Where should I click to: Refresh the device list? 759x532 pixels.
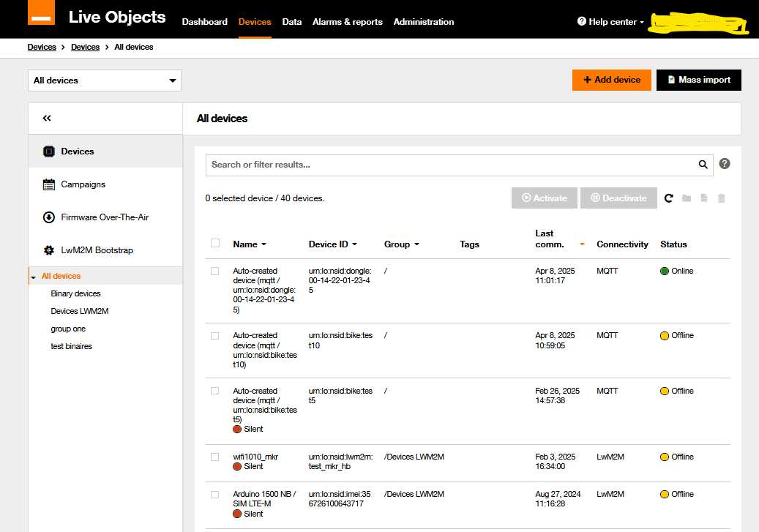tap(669, 198)
